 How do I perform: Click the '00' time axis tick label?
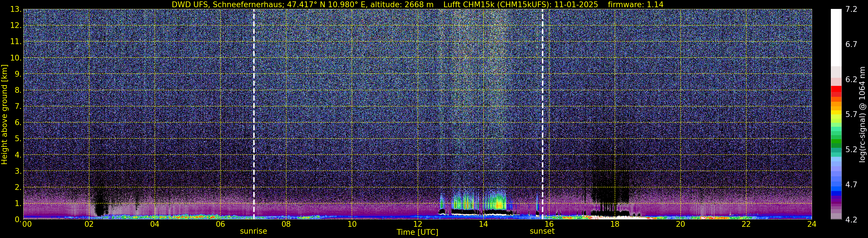[27, 224]
